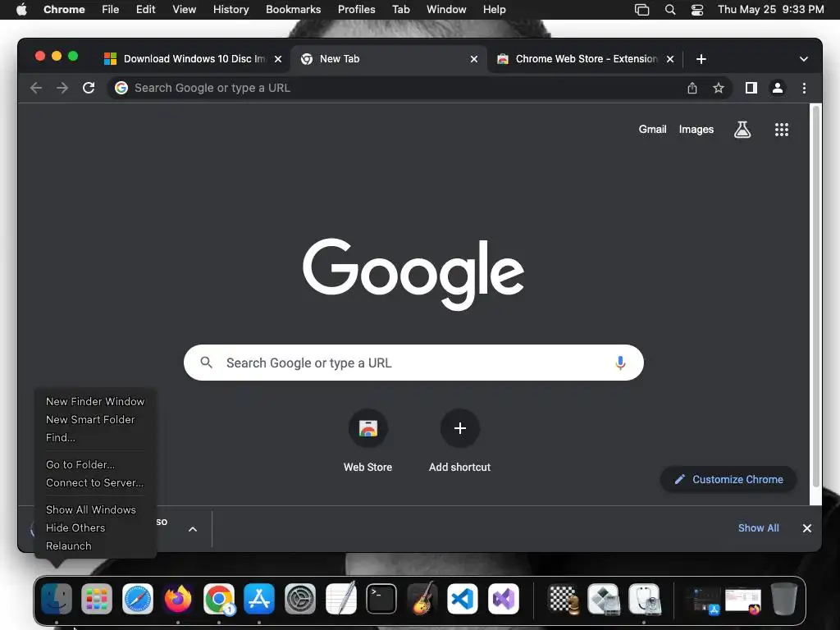Open Control Center in menu bar

tap(697, 10)
